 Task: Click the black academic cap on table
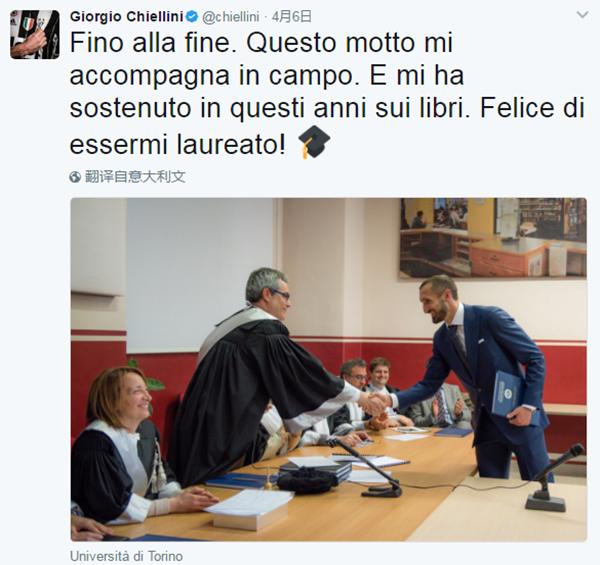[x=308, y=480]
